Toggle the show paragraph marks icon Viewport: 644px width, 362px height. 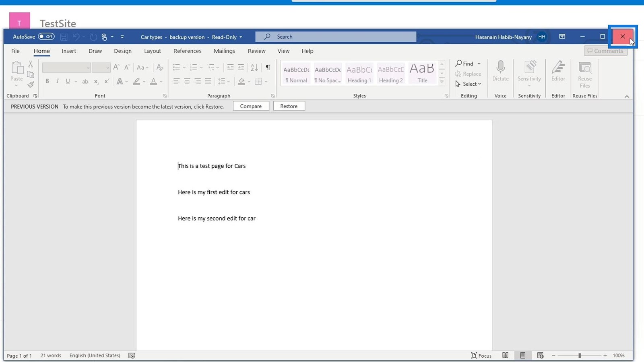point(268,67)
